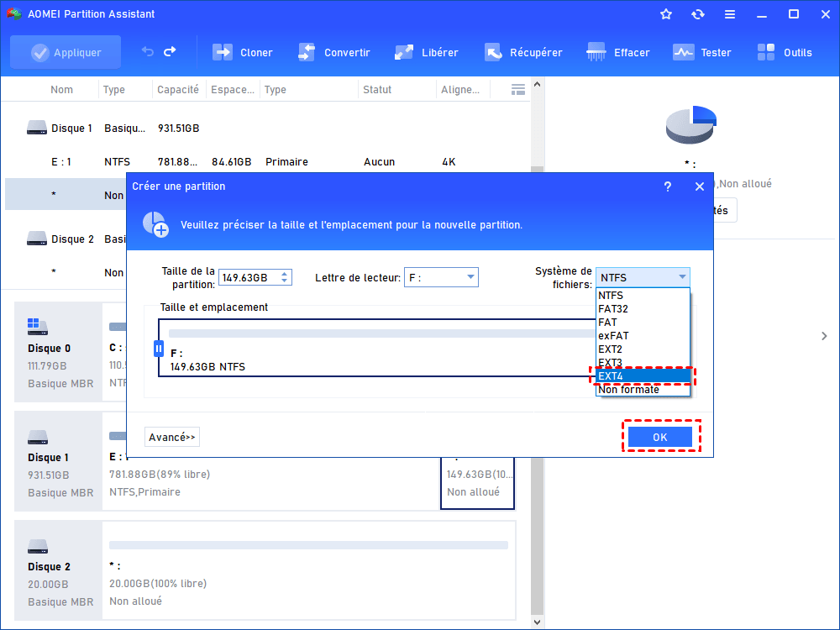The image size is (840, 630).
Task: Confirm with the OK button
Action: pos(660,437)
